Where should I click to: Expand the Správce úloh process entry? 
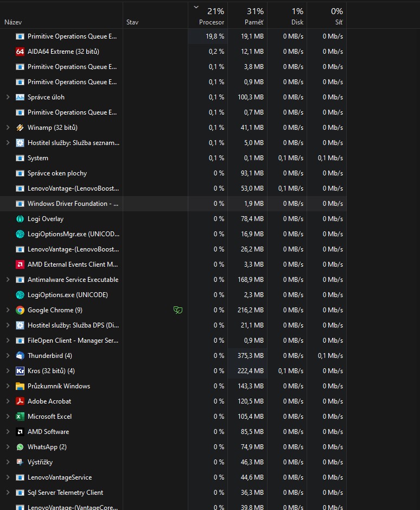pos(8,97)
